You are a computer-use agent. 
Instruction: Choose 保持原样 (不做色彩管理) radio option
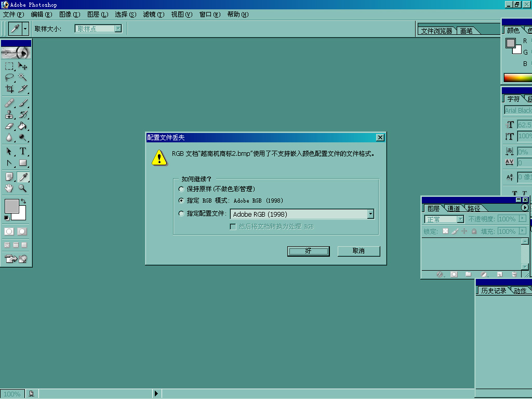[181, 189]
